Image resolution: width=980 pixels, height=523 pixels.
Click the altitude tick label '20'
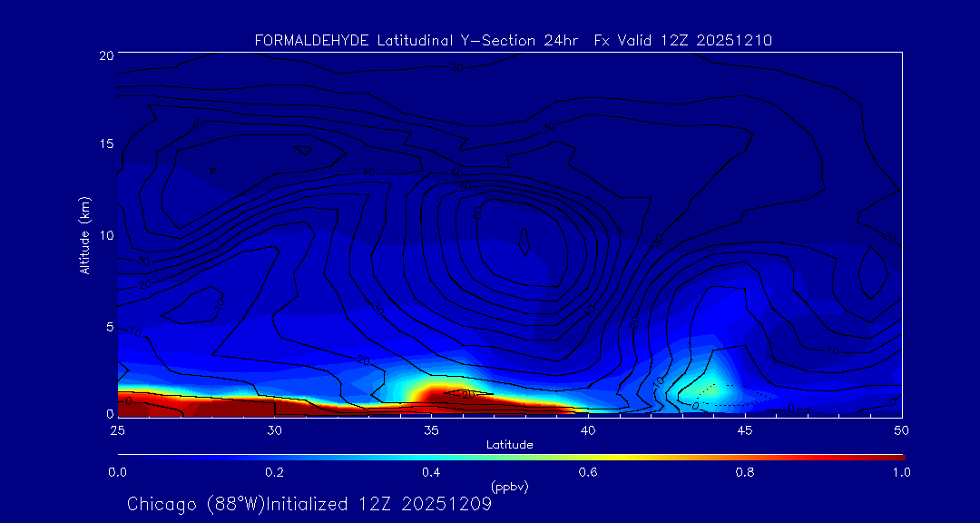click(105, 54)
